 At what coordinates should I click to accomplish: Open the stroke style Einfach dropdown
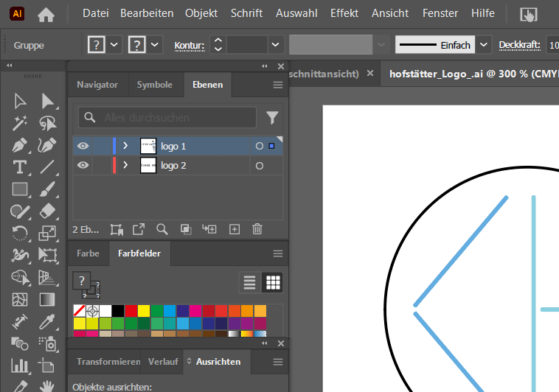point(483,45)
